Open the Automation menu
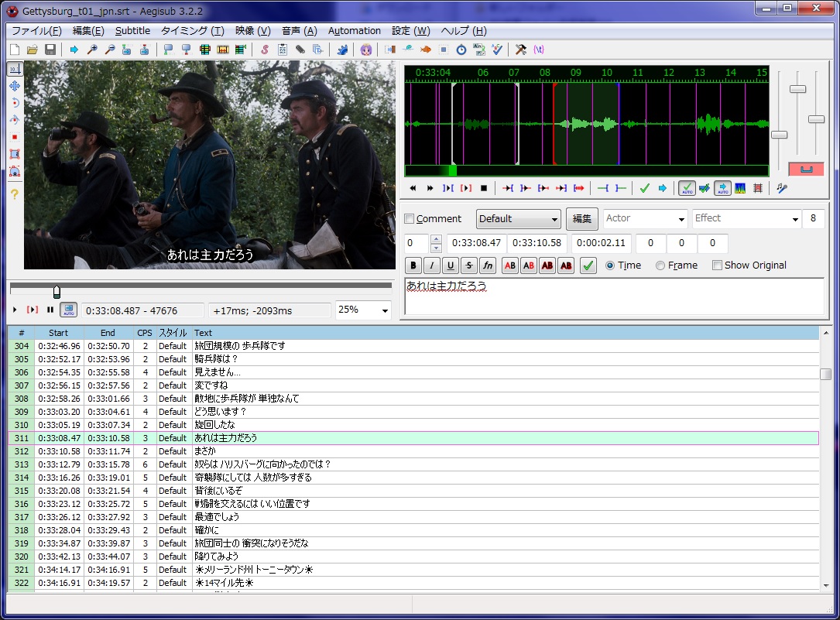The height and width of the screenshot is (620, 840). (x=354, y=31)
